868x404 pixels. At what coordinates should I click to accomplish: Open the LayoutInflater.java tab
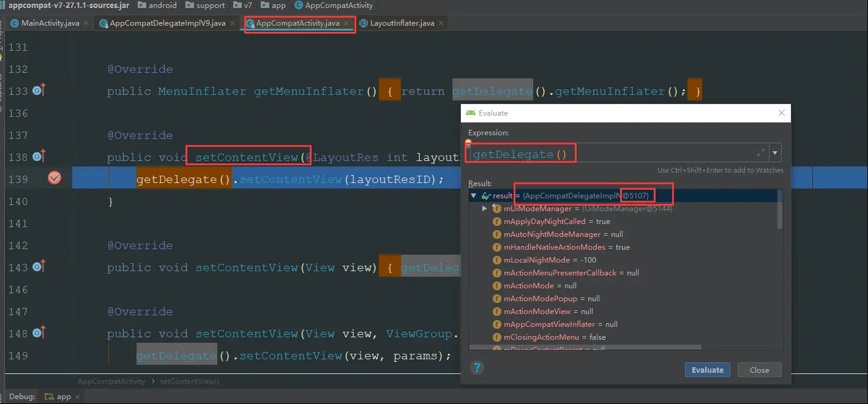402,23
